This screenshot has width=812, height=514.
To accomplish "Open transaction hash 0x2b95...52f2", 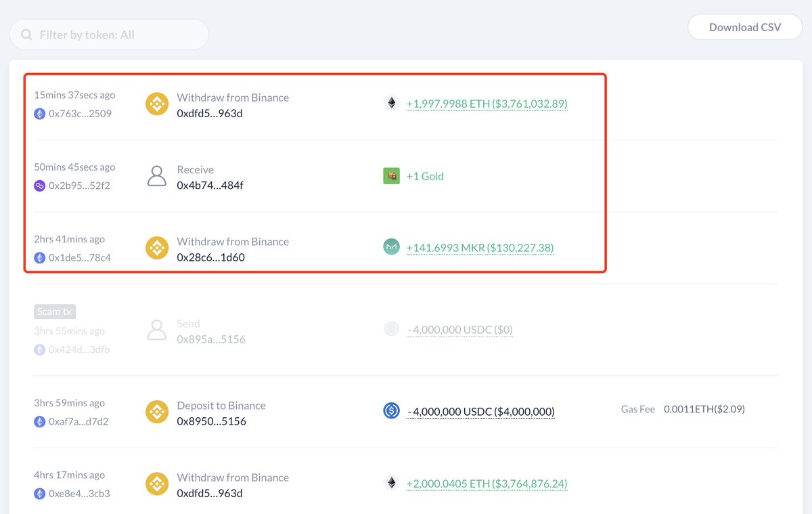I will (79, 186).
